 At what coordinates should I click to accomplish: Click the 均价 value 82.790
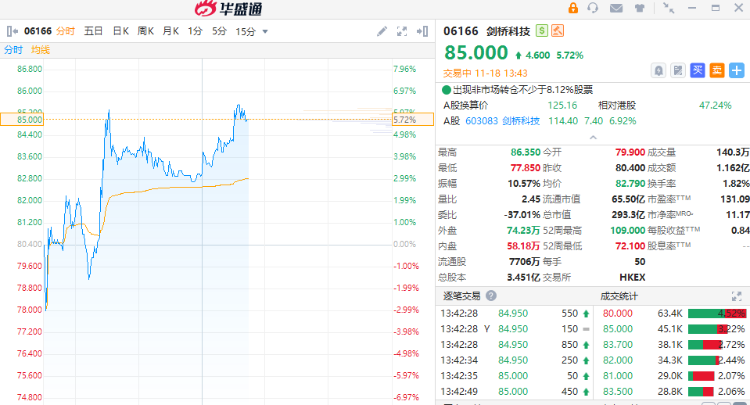coord(630,184)
